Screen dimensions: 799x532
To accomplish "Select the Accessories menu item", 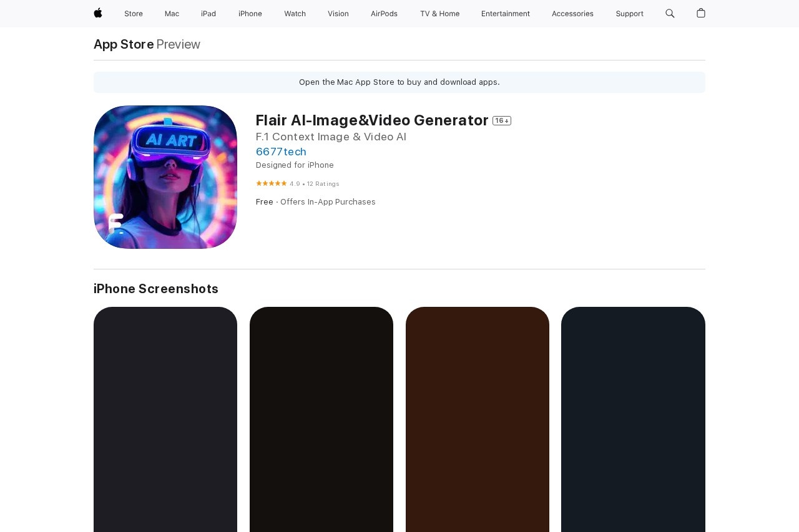I will click(572, 14).
